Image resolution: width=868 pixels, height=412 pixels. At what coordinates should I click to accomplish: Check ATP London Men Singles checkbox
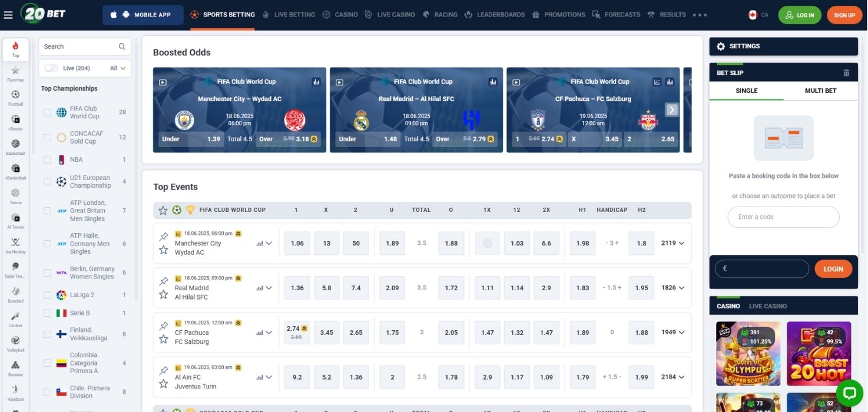pos(48,211)
